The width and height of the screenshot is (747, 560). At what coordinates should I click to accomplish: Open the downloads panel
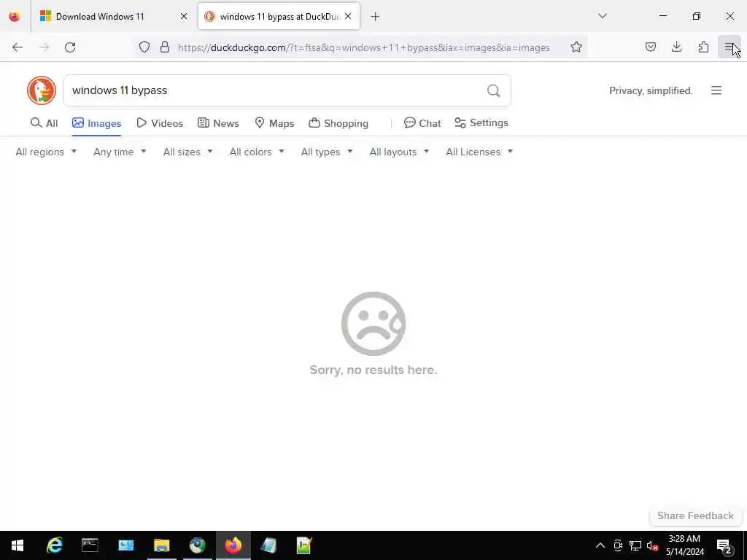[x=676, y=47]
